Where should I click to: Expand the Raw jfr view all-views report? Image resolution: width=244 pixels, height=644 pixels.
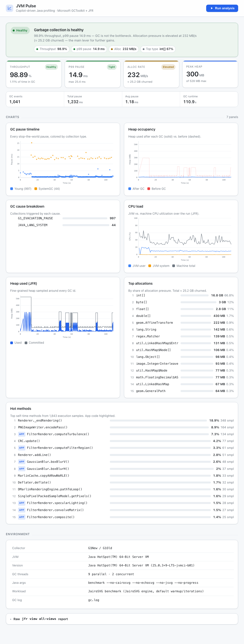tap(122, 619)
